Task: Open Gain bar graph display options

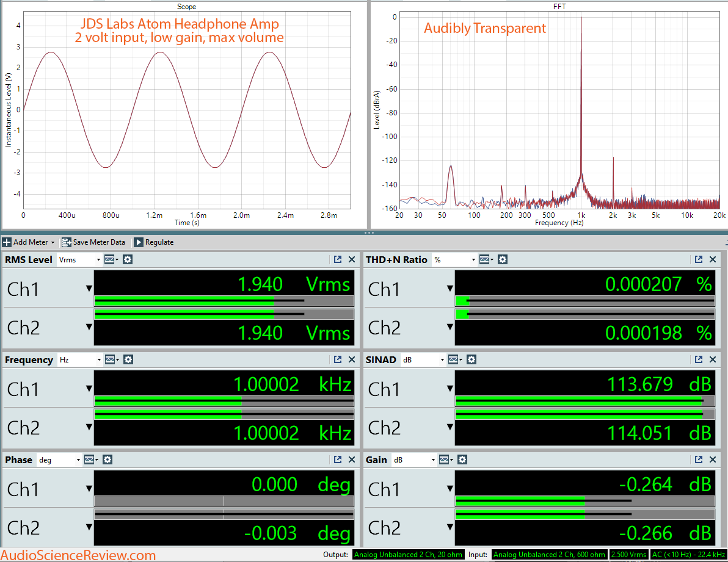Action: coord(446,459)
